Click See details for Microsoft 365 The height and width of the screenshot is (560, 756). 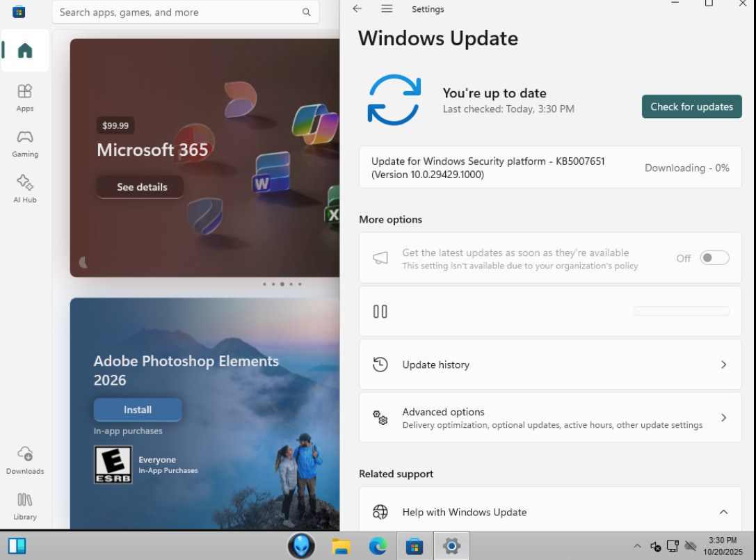point(140,187)
